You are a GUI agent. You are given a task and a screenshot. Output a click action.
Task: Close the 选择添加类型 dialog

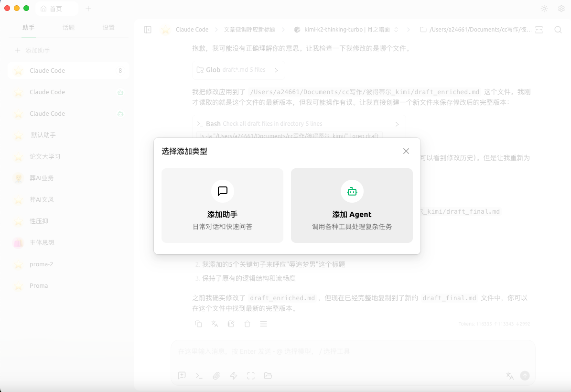tap(406, 151)
